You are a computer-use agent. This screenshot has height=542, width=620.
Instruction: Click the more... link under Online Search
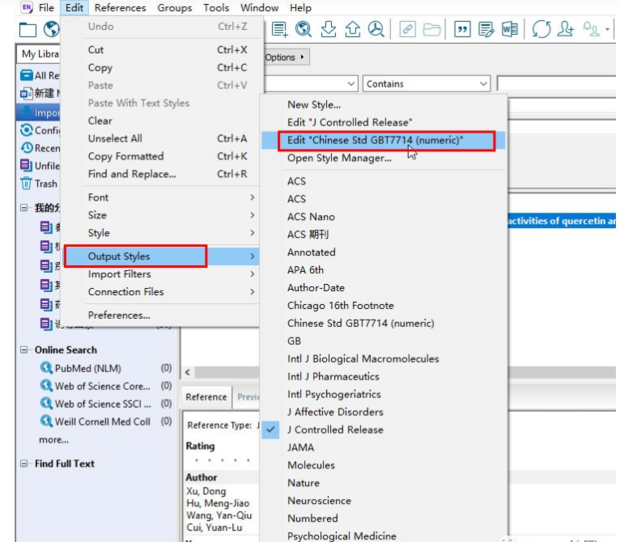[54, 440]
